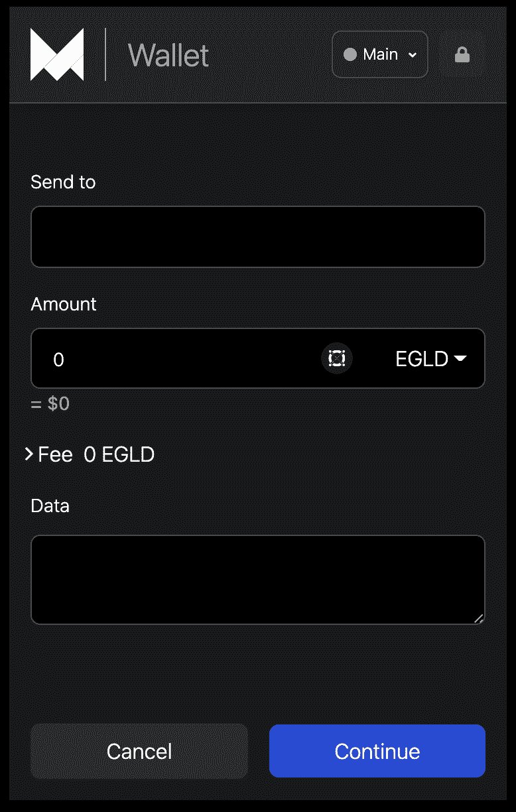This screenshot has width=516, height=812.
Task: Click the EGLD symbol icon in the Amount field
Action: [x=337, y=359]
